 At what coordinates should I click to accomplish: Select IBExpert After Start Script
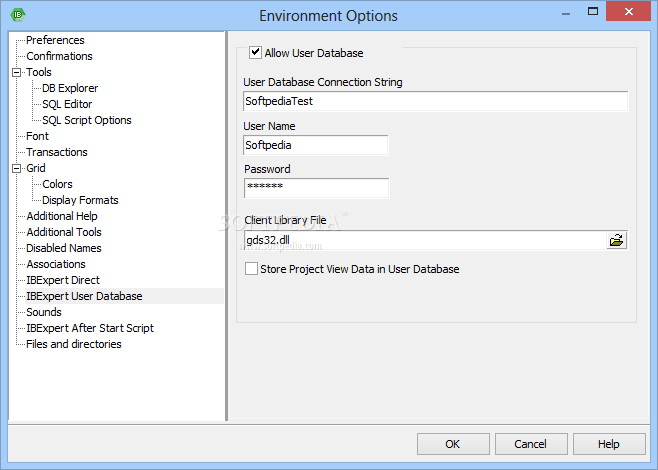point(90,328)
